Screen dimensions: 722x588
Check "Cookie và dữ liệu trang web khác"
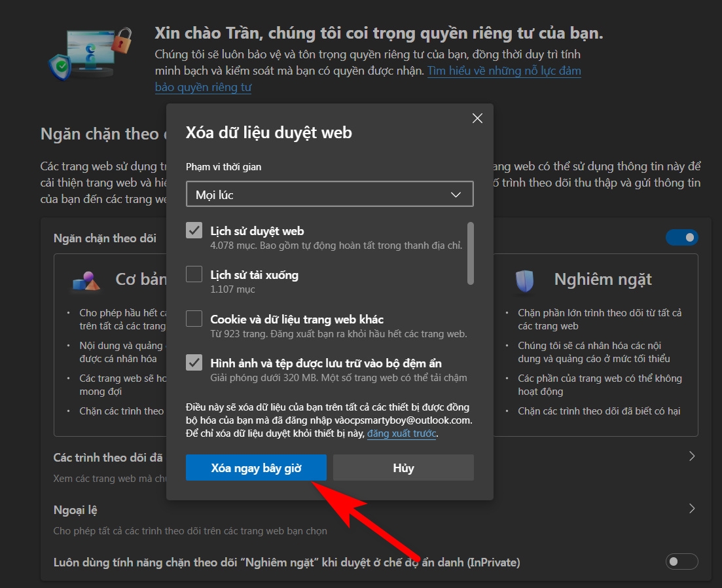[x=194, y=318]
